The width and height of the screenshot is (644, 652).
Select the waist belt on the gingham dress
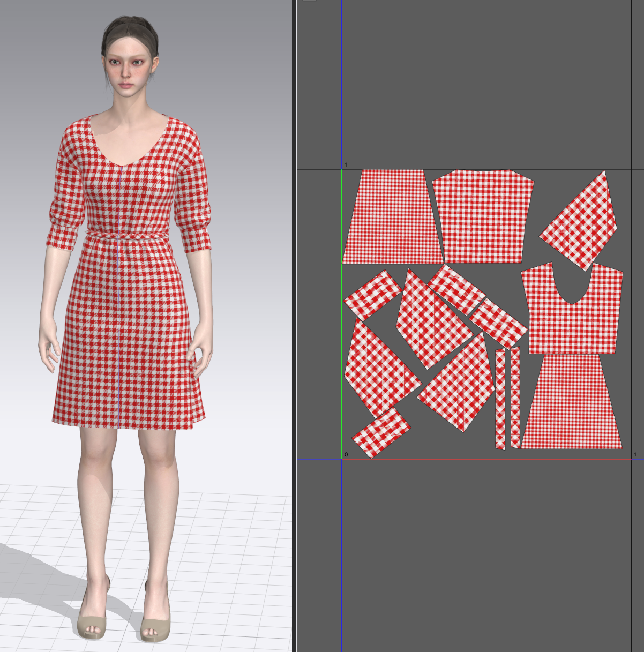(x=128, y=236)
